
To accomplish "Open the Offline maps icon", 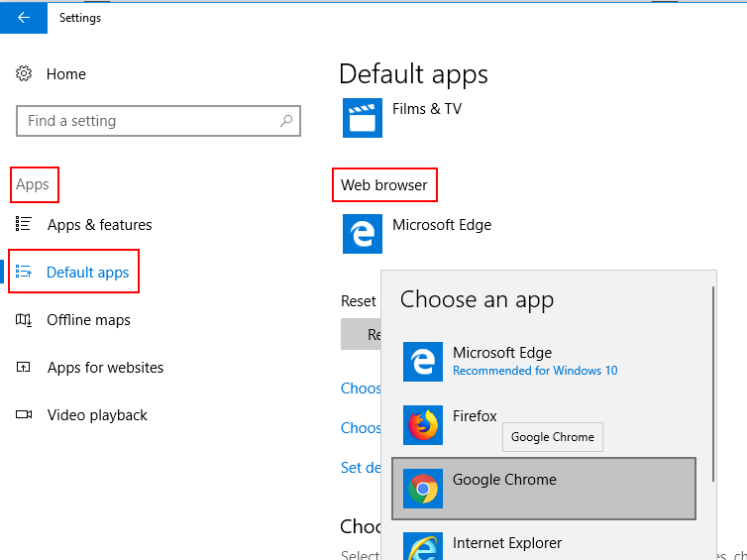I will pos(24,319).
